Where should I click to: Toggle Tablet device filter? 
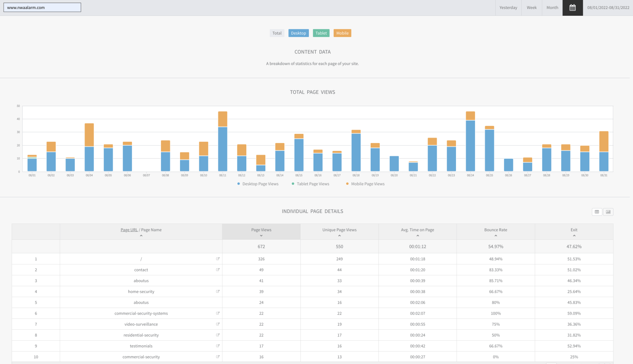pyautogui.click(x=321, y=33)
